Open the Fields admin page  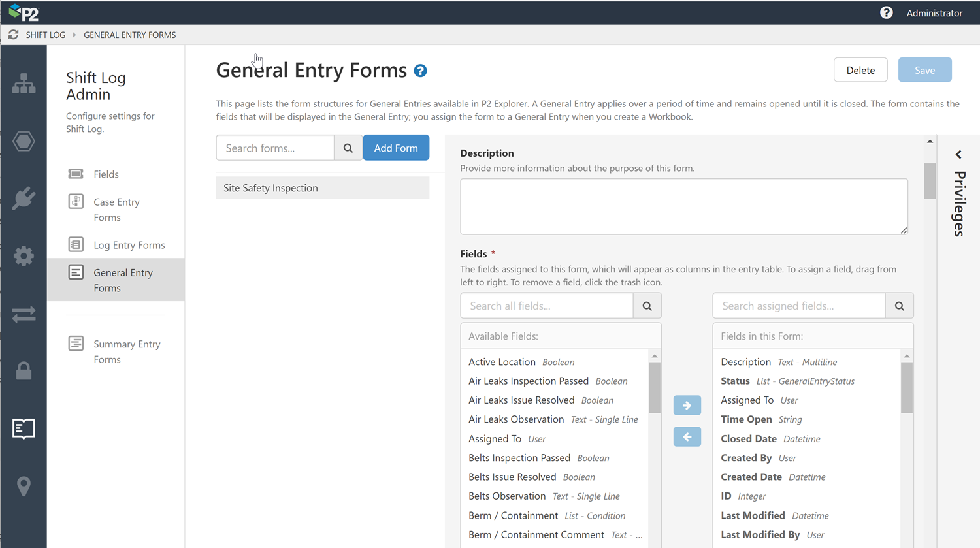coord(106,174)
